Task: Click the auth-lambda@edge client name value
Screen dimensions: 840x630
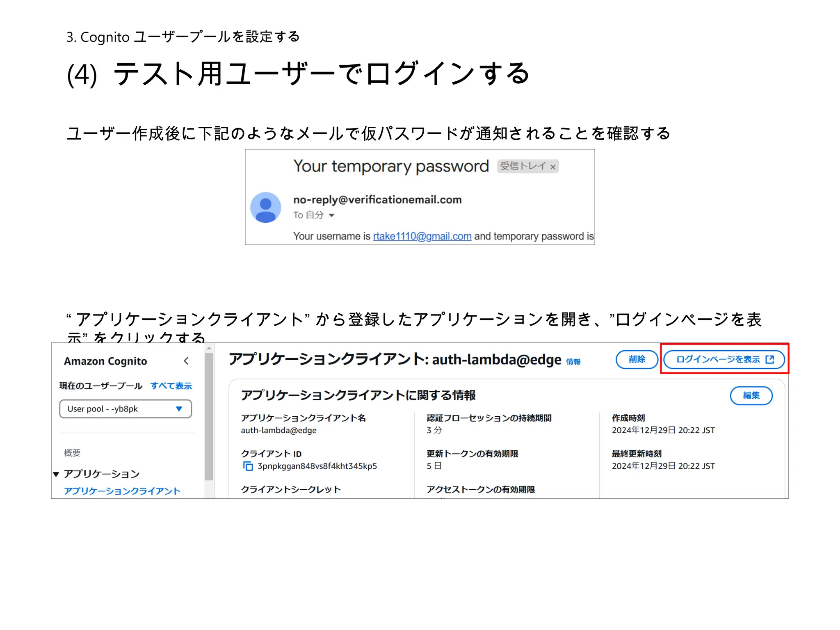Action: click(279, 430)
